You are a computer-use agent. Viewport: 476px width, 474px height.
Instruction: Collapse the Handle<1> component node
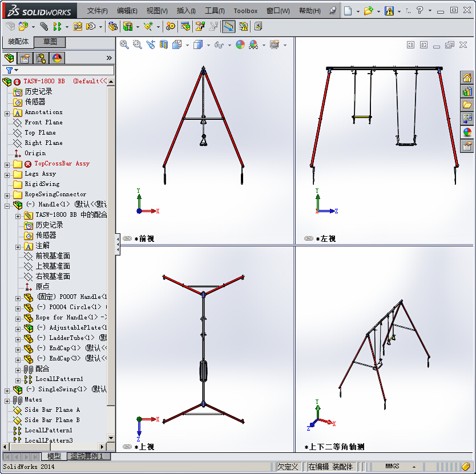[x=7, y=206]
